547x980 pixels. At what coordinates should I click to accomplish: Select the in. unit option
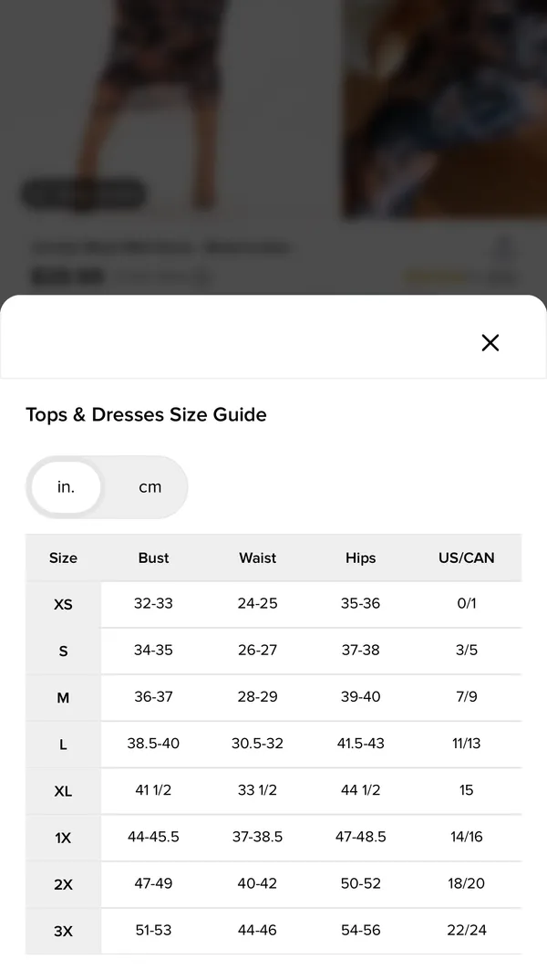click(x=67, y=487)
